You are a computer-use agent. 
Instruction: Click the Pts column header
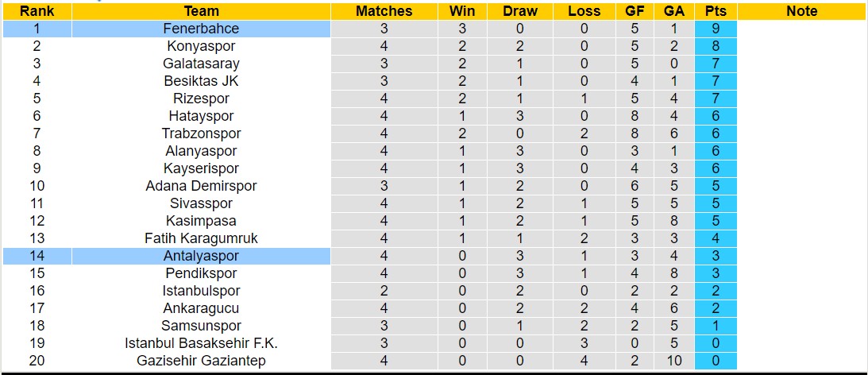[x=716, y=11]
